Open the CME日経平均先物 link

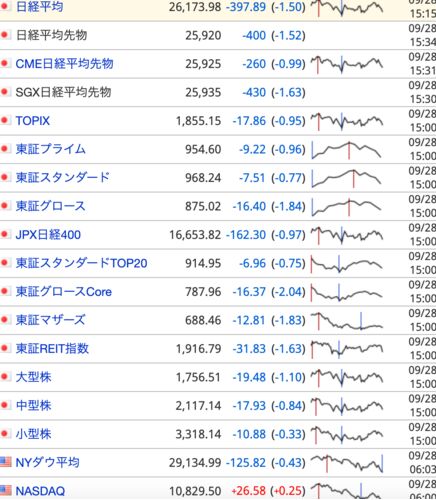click(x=64, y=64)
